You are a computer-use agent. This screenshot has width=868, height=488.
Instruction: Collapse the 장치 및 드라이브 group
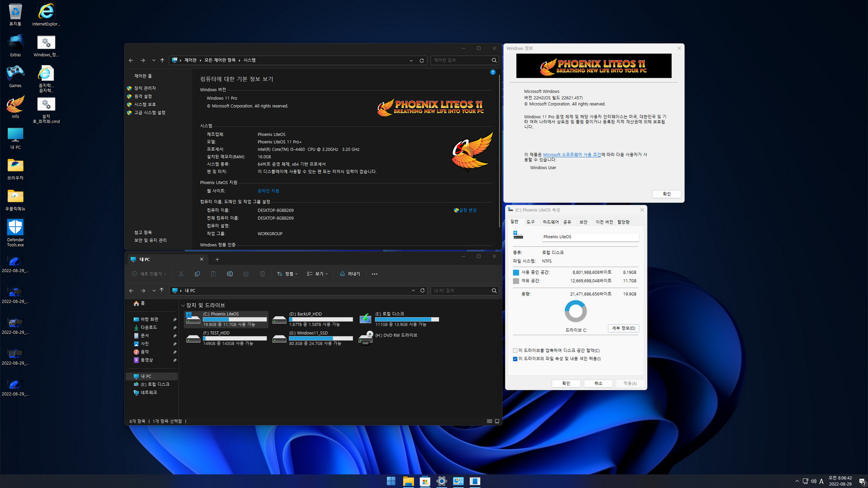[x=183, y=305]
